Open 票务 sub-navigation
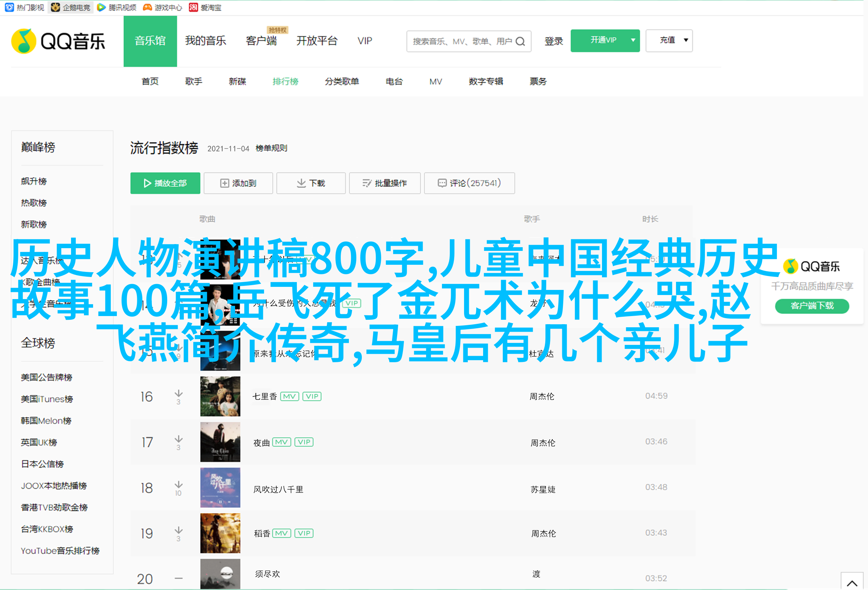The image size is (868, 590). coord(538,81)
